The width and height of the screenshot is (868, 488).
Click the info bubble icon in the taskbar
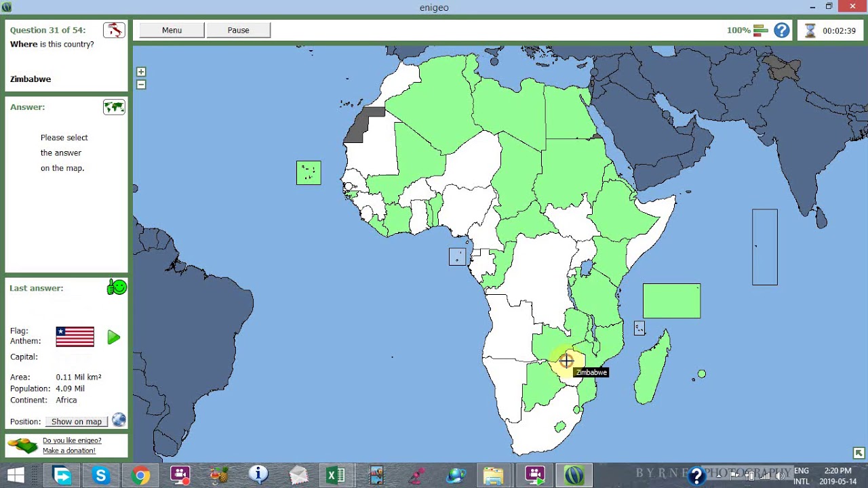(258, 476)
